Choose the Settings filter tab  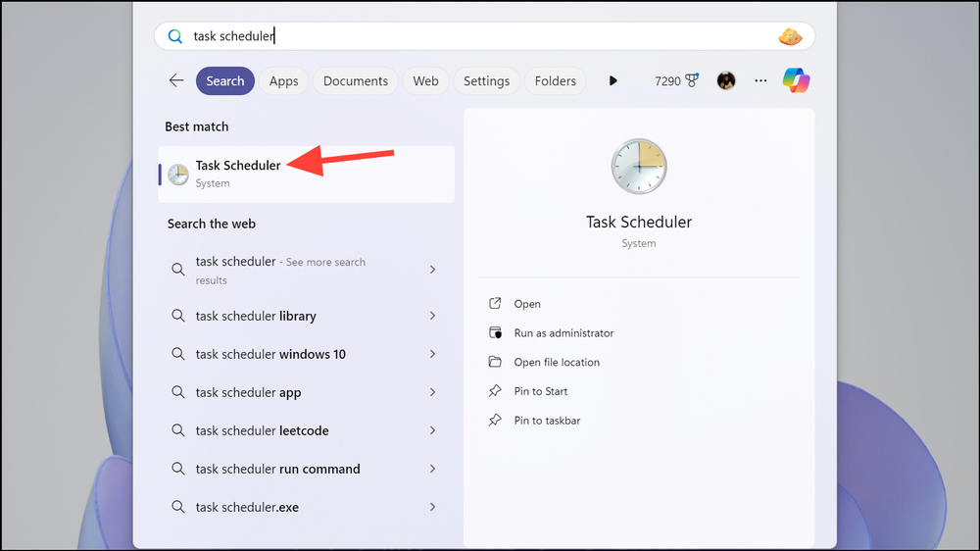pos(486,80)
